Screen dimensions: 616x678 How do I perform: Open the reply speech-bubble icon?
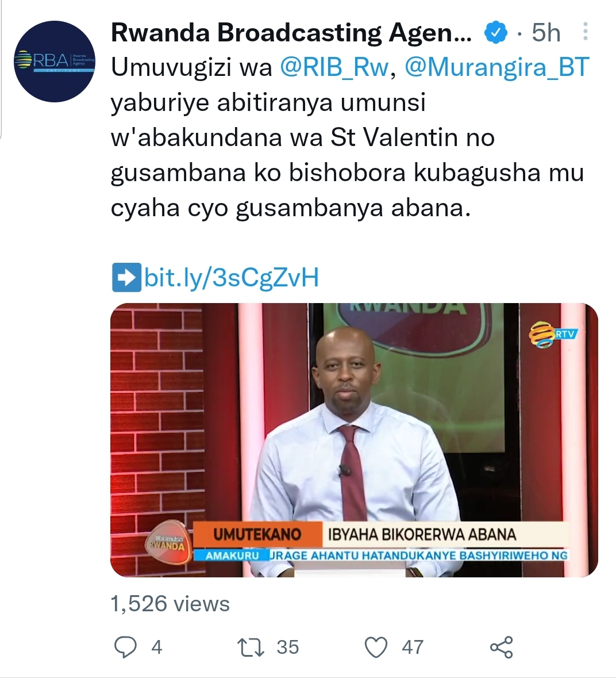pos(125,647)
